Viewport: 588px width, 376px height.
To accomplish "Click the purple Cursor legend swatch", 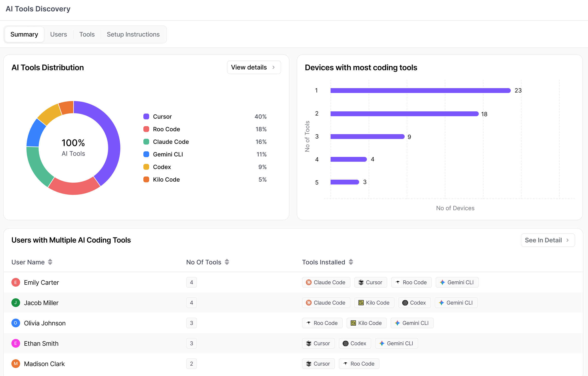I will click(146, 116).
